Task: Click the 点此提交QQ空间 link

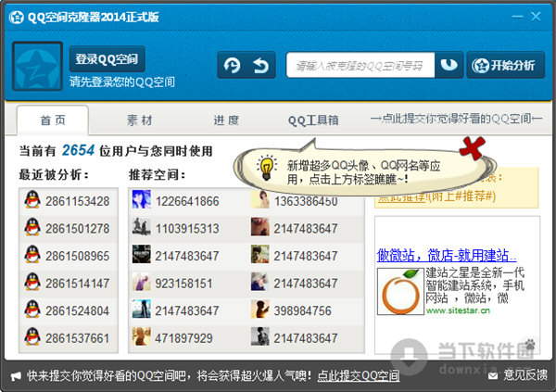Action: (x=359, y=375)
